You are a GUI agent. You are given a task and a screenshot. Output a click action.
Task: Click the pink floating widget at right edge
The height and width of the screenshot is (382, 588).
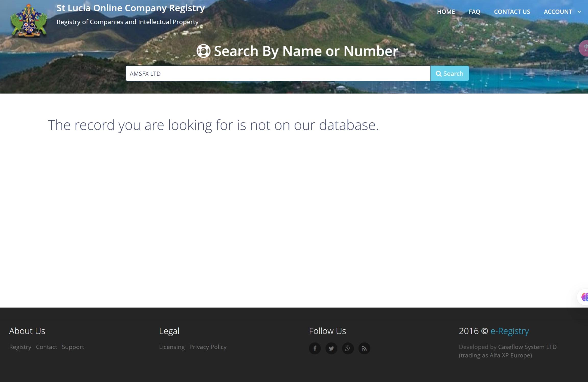(584, 48)
